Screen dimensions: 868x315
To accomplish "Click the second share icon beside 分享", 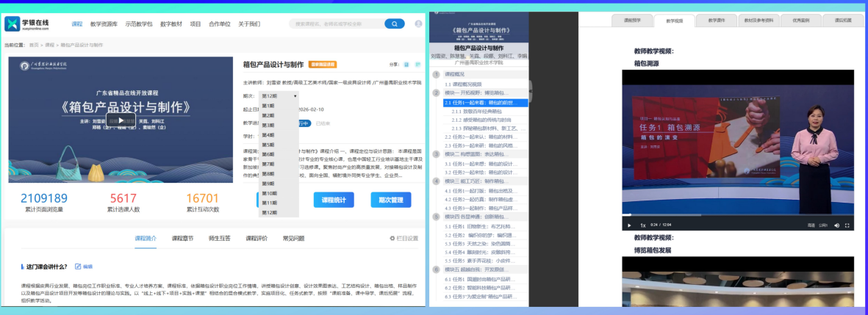I will (x=418, y=65).
